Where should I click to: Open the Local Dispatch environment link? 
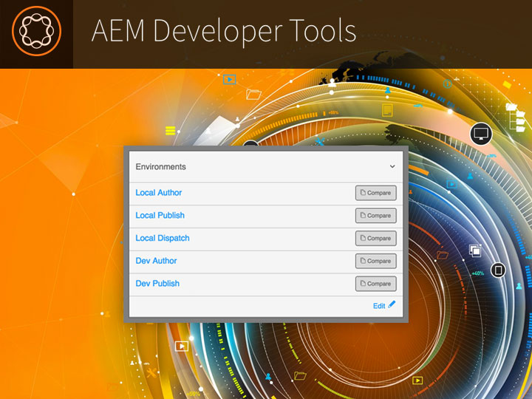click(x=163, y=238)
